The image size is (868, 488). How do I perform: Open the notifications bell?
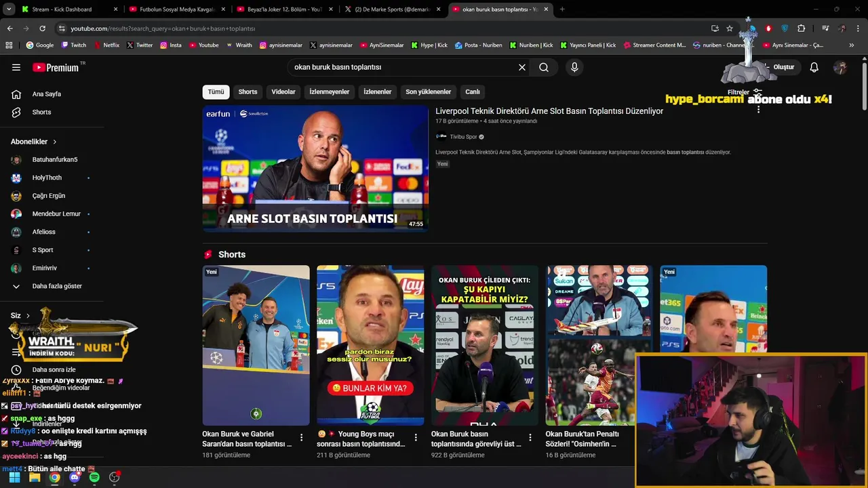[814, 67]
